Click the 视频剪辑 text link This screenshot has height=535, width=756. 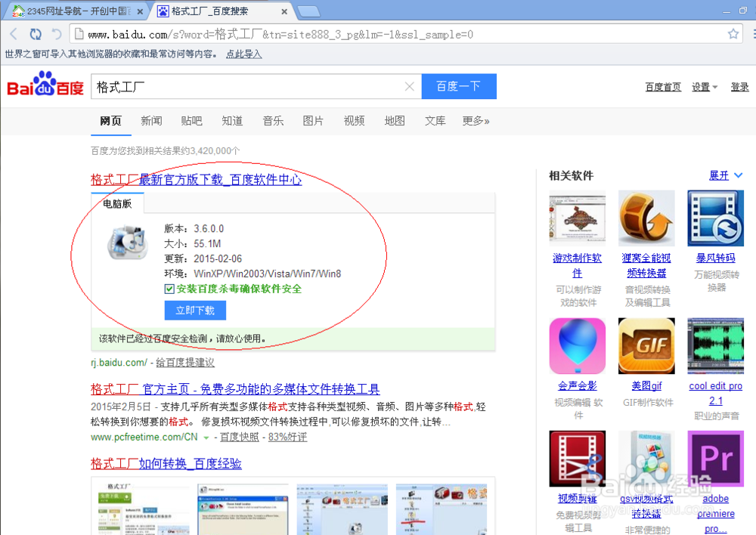(x=577, y=499)
